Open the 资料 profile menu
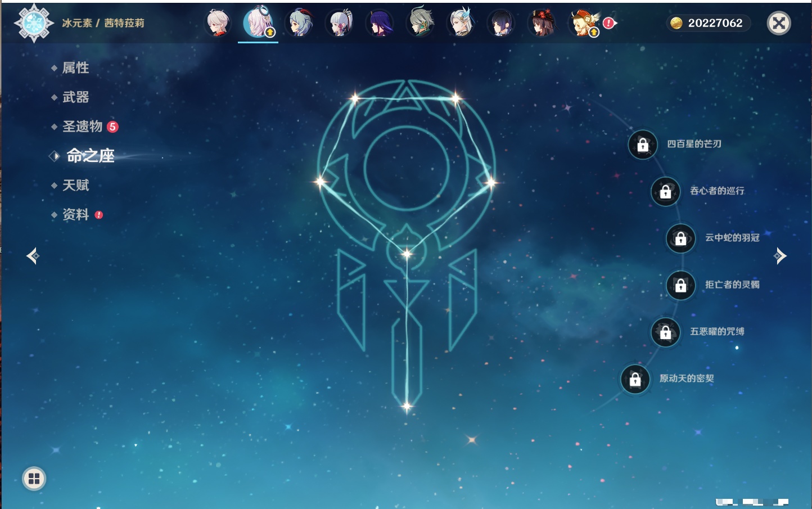Image resolution: width=812 pixels, height=509 pixels. coord(75,214)
